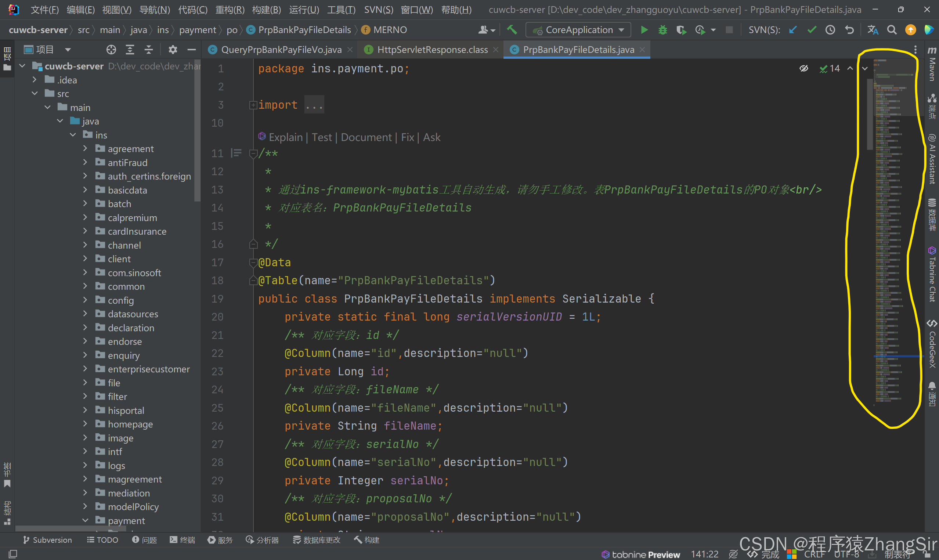Viewport: 939px width, 560px height.
Task: Toggle tool window quick access button
Action: coord(13,554)
